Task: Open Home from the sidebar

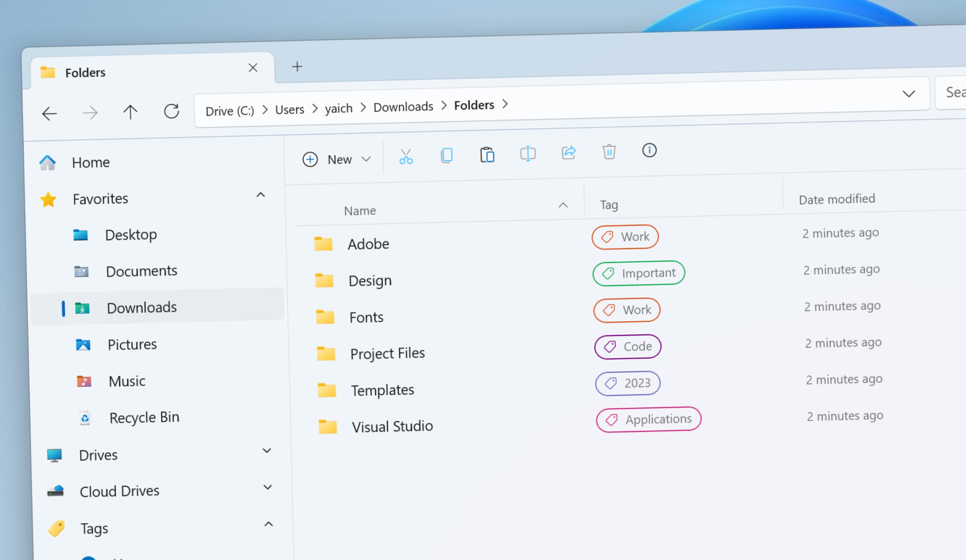Action: click(91, 162)
